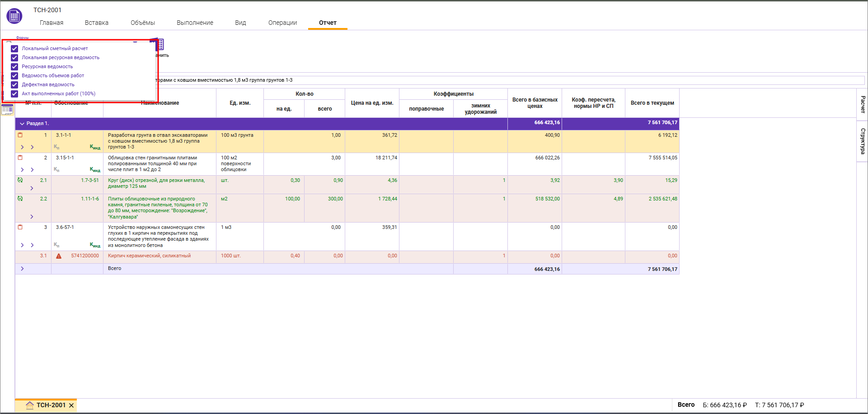The width and height of the screenshot is (868, 414).
Task: Click the report table icon partly hidden behind the forms list
Action: pos(160,44)
